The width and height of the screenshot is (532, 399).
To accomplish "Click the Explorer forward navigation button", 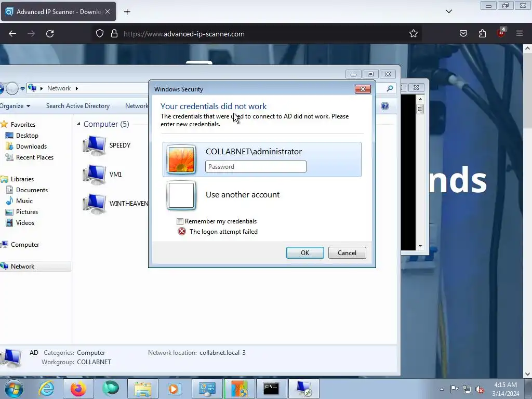I will coord(12,88).
